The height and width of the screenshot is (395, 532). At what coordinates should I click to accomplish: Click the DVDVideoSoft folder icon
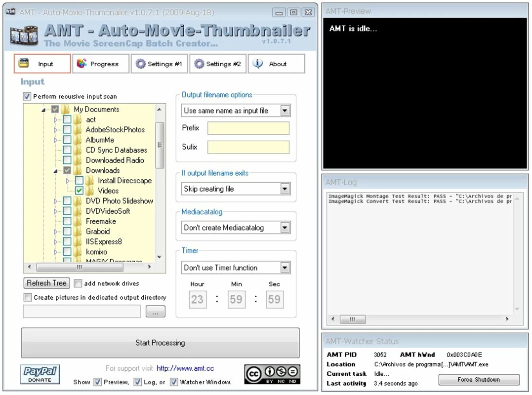pos(78,211)
